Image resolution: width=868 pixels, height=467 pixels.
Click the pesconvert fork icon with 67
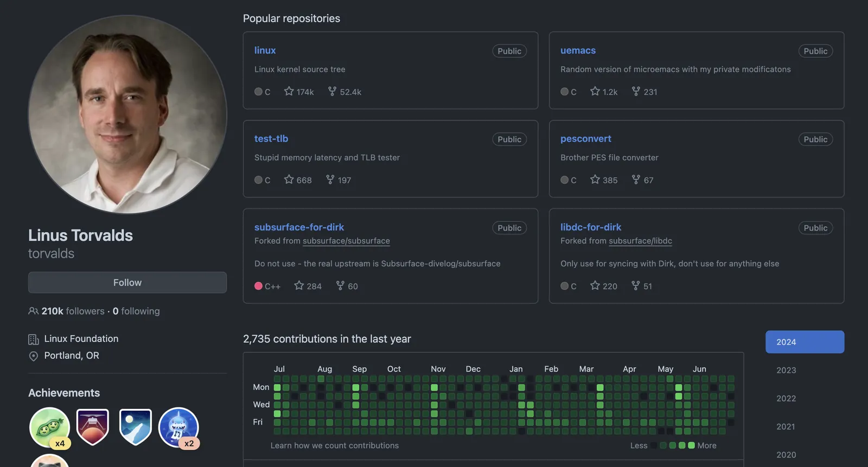click(636, 180)
